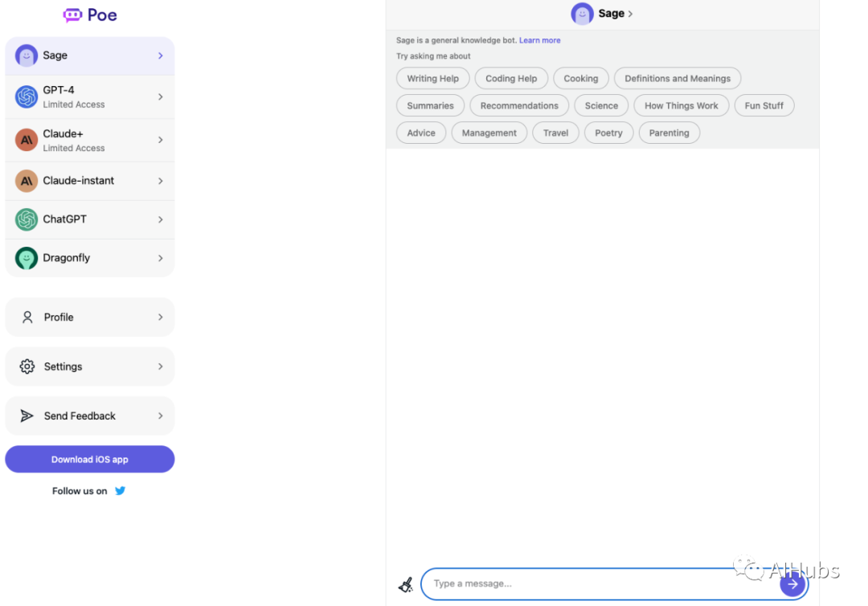This screenshot has width=868, height=606.
Task: Click the chevron on Claude-instant row
Action: [x=161, y=181]
